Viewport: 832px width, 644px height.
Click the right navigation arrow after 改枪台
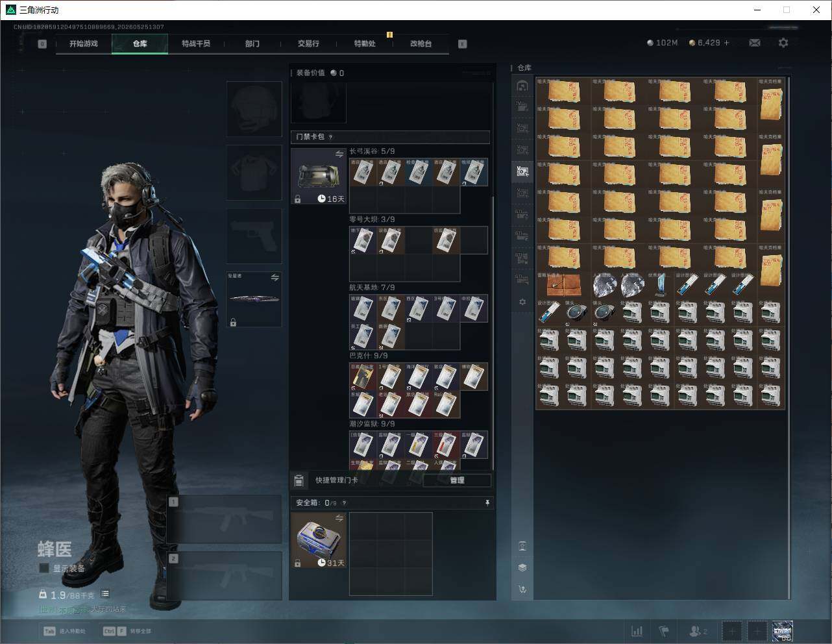(462, 44)
